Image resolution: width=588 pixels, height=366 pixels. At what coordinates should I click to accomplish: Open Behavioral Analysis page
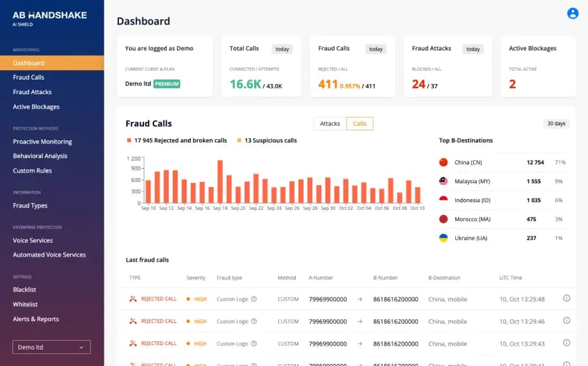(40, 156)
